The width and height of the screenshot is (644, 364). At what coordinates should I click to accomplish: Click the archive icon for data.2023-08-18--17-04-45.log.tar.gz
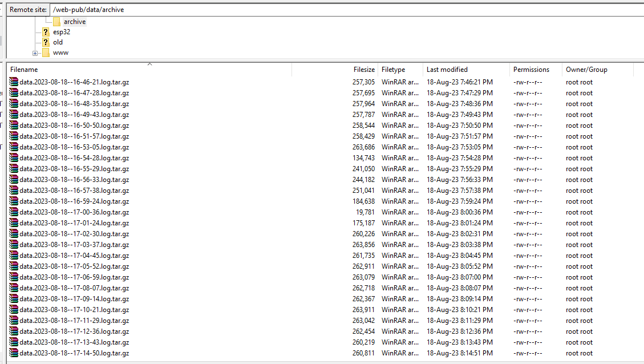click(x=14, y=255)
